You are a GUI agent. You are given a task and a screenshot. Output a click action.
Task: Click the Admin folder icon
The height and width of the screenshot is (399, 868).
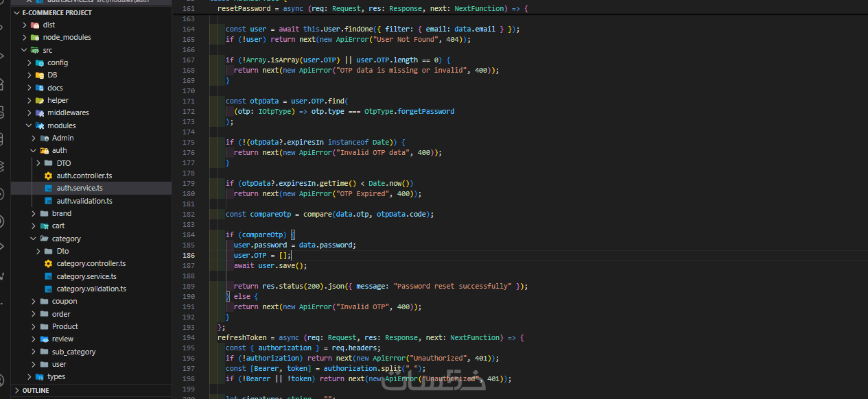pos(44,138)
